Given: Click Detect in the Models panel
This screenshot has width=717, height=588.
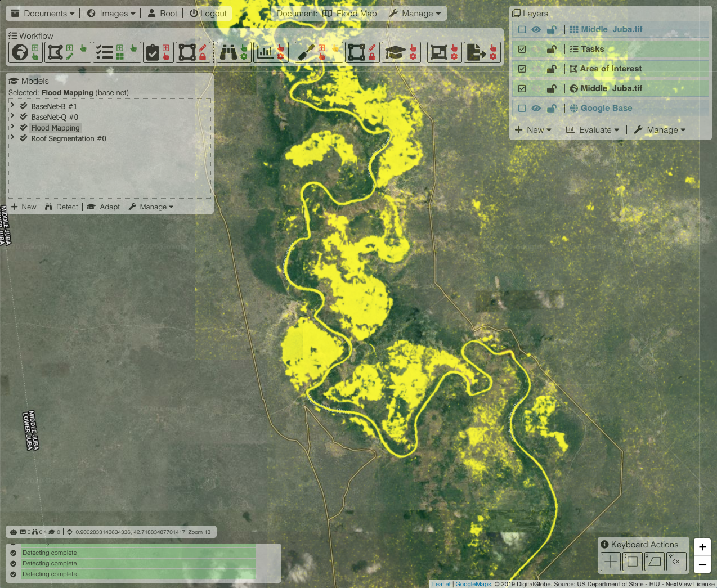Looking at the screenshot, I should [61, 207].
